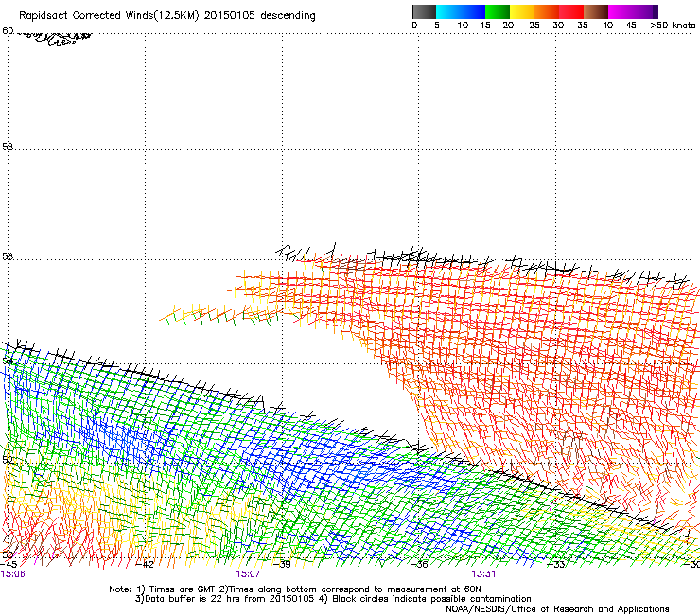Click the '60' latitude axis label

pyautogui.click(x=8, y=31)
